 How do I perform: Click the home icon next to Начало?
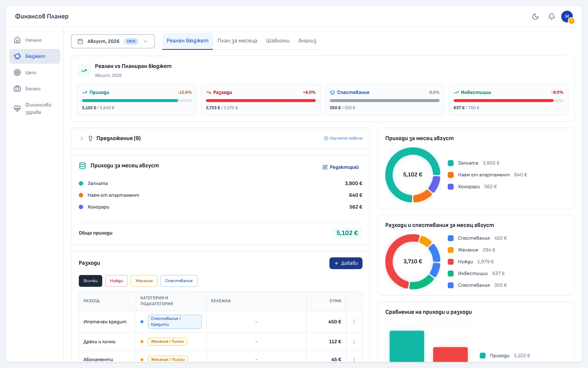17,40
